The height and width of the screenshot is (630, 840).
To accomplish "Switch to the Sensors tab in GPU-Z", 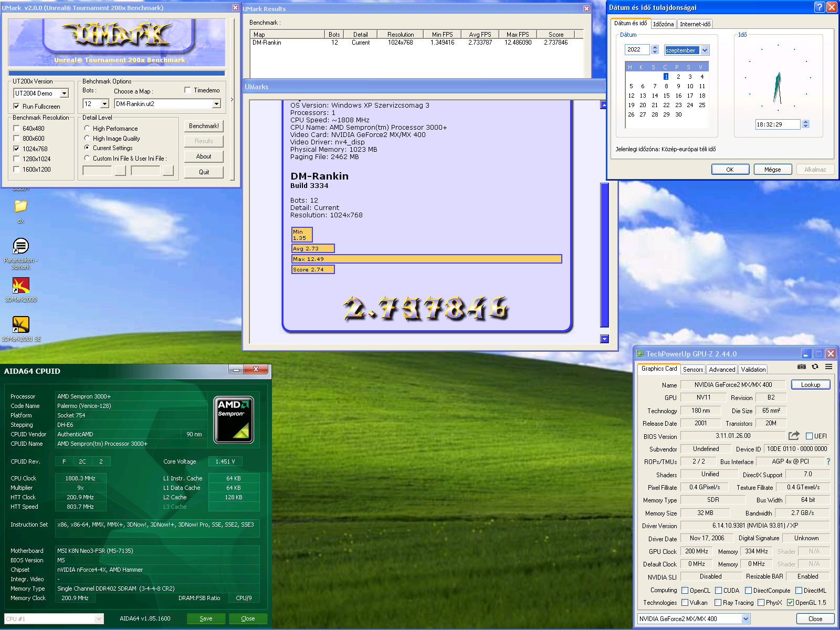I will [x=693, y=370].
